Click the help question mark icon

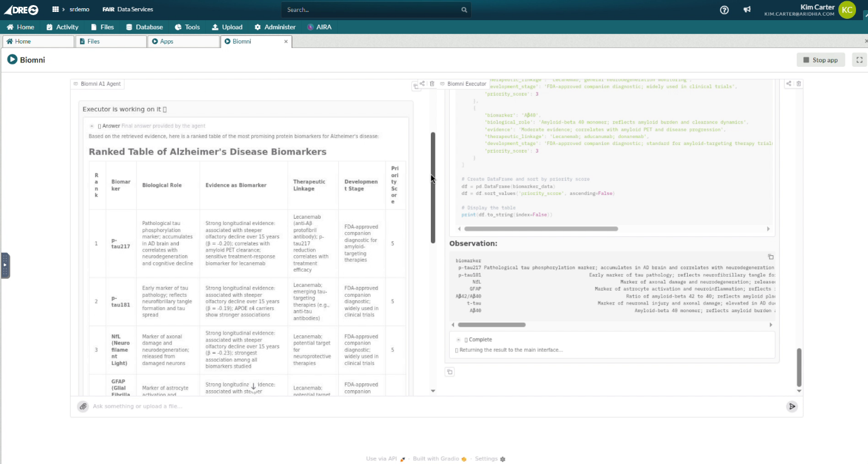coord(724,9)
